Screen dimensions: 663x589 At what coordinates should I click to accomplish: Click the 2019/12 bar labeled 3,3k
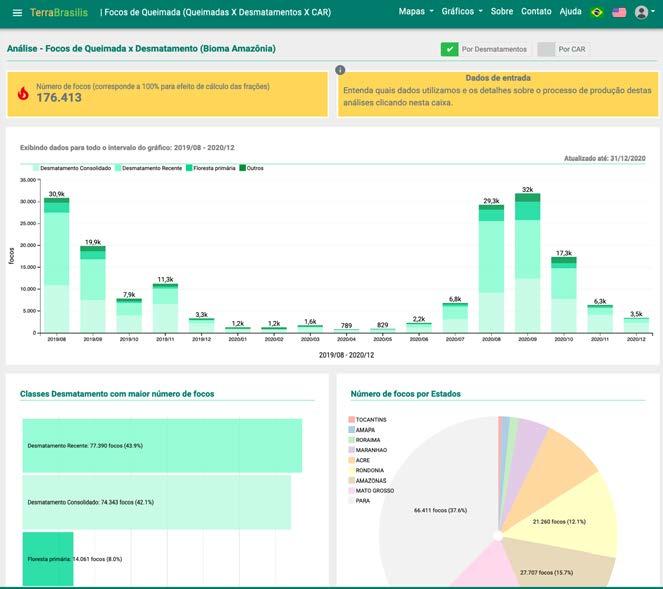pos(202,325)
